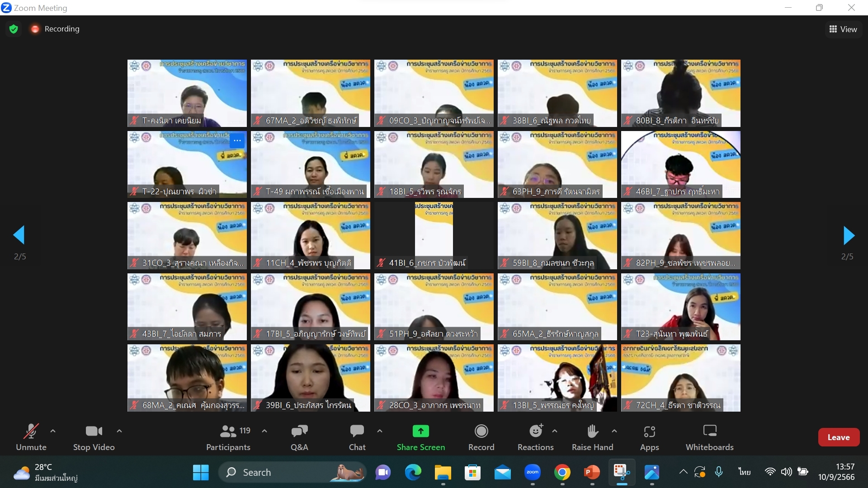Viewport: 868px width, 488px height.
Task: Go to previous gallery page arrow
Action: pos(19,235)
